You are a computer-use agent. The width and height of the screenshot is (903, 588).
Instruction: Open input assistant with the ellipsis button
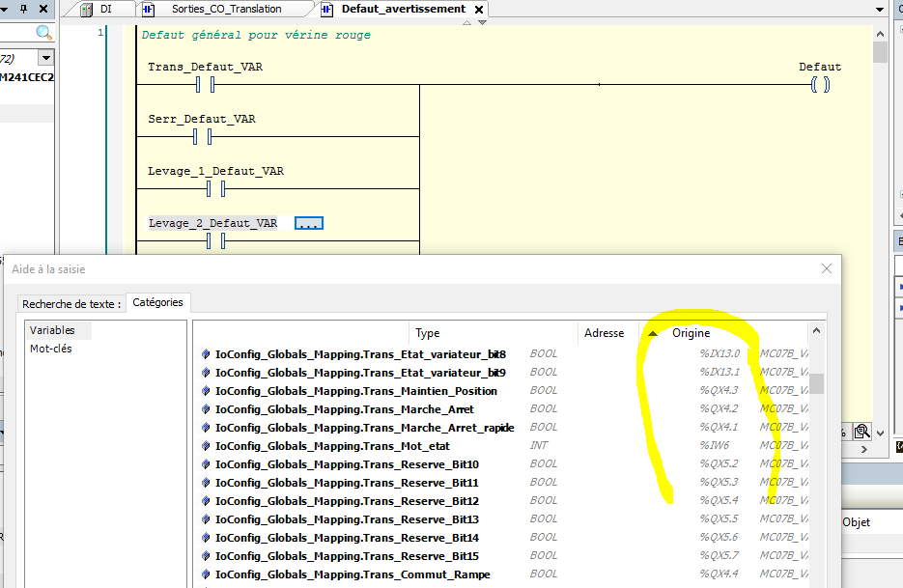(x=308, y=223)
